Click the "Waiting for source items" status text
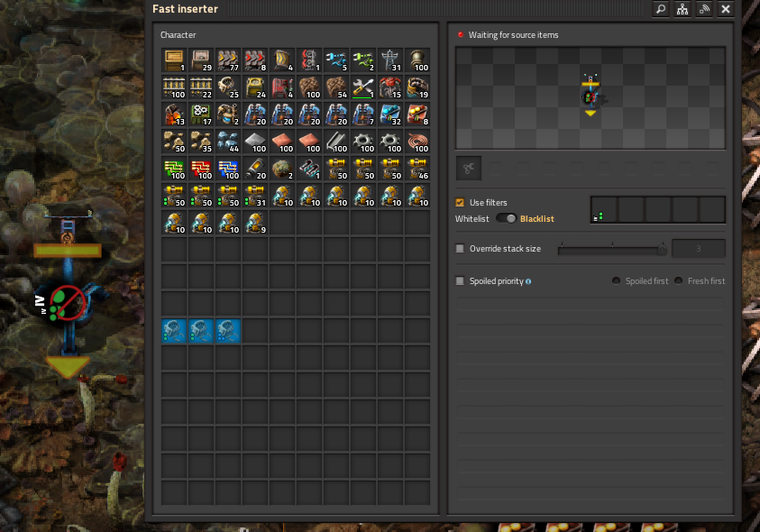760x532 pixels. pos(513,35)
